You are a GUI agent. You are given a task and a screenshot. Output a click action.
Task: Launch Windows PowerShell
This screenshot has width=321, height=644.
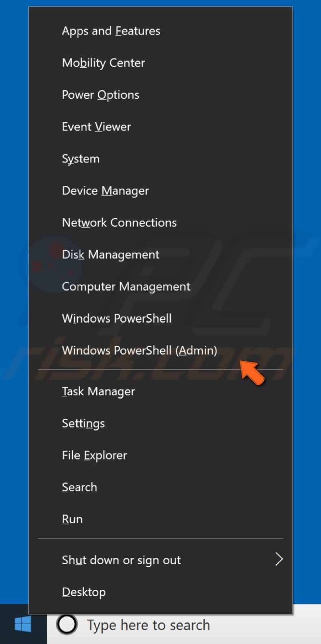pyautogui.click(x=116, y=318)
